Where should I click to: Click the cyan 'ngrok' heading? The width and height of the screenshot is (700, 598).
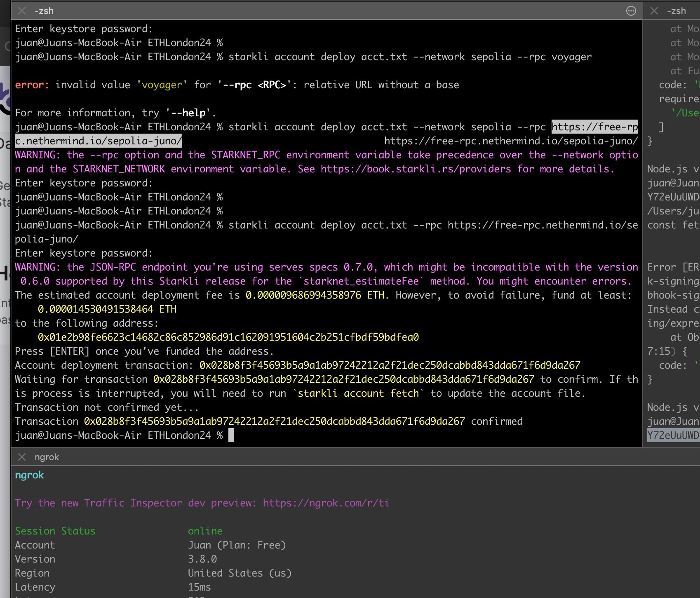point(29,475)
